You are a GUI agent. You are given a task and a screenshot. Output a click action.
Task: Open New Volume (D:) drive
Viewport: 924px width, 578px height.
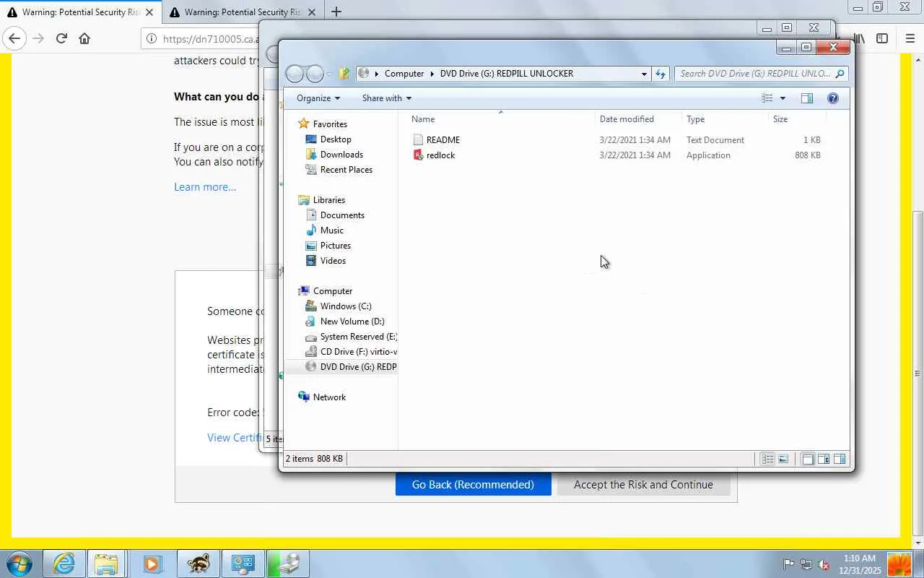coord(352,322)
